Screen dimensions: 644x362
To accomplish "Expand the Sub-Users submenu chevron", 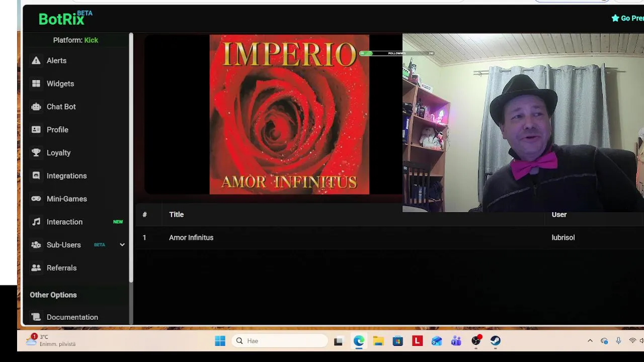I will [x=122, y=245].
